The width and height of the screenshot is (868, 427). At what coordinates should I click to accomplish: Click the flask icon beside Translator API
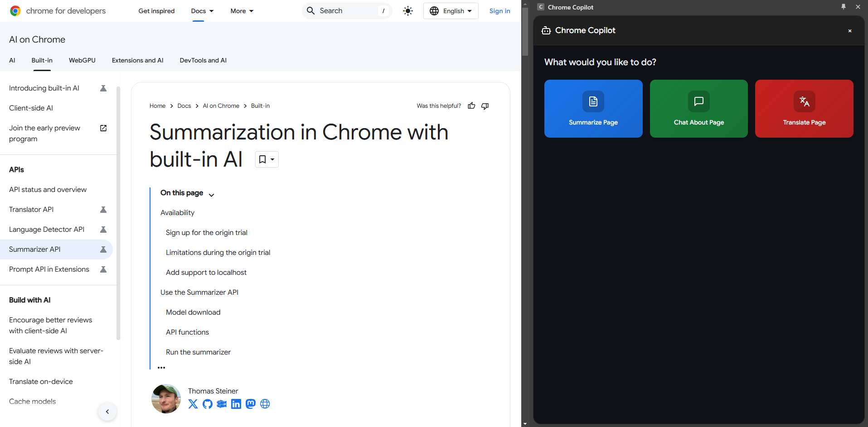click(x=103, y=210)
